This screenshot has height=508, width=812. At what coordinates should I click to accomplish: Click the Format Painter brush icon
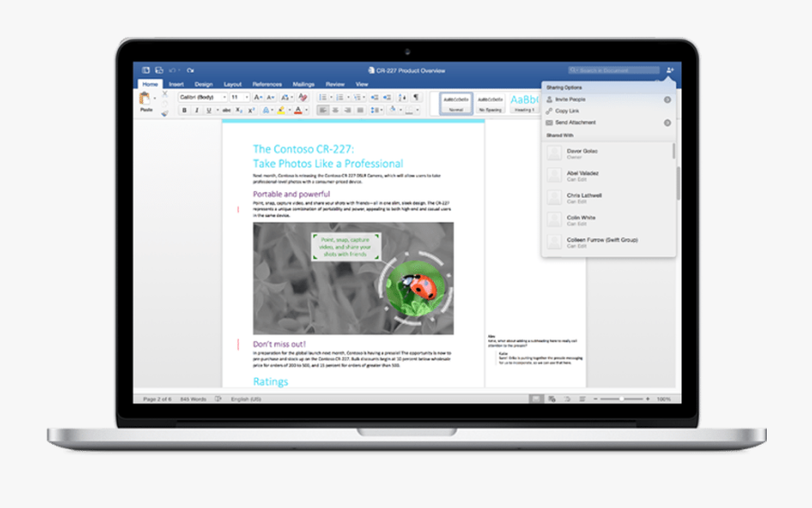165,113
